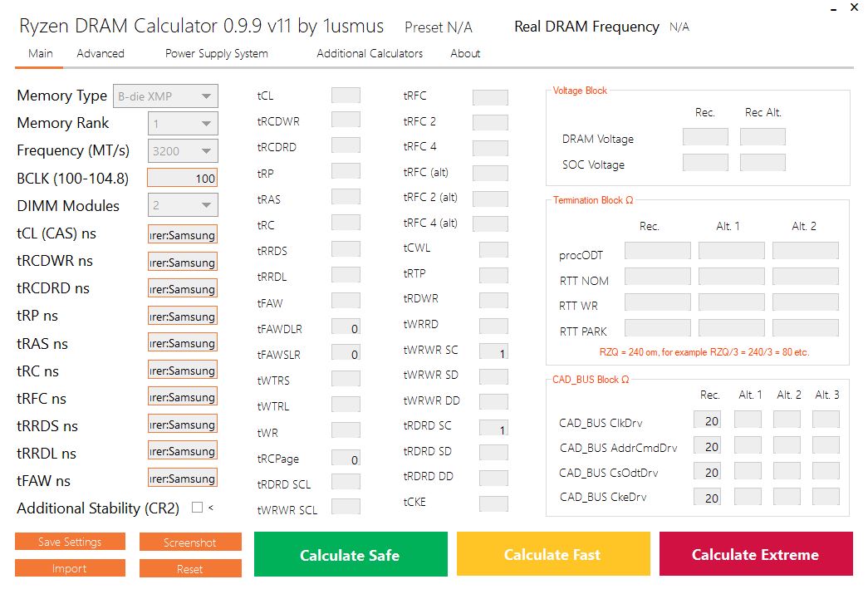Click the tRAS ns input field
868x594 pixels.
tap(182, 342)
